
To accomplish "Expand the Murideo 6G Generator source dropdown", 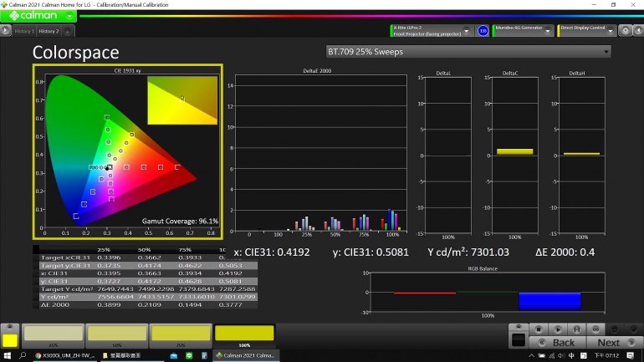I will pyautogui.click(x=548, y=31).
